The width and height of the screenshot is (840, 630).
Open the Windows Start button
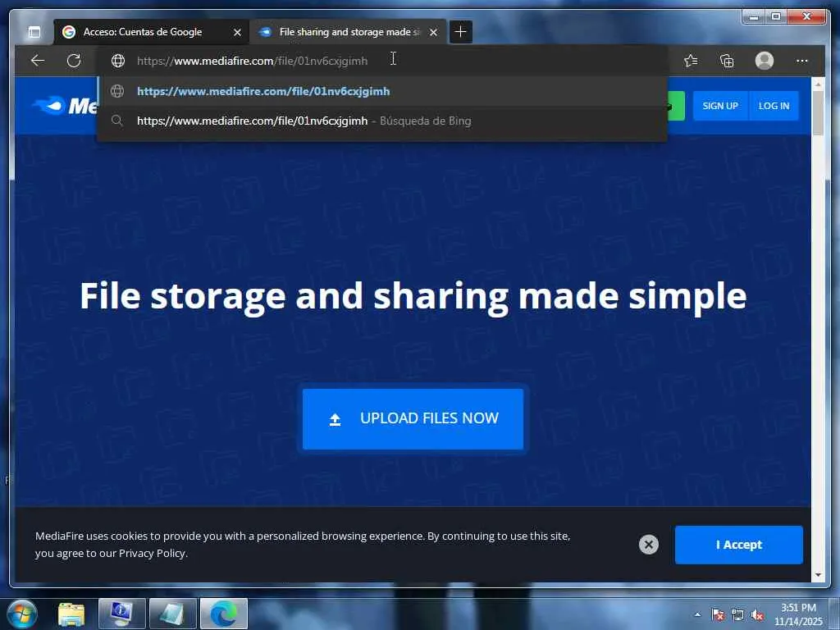[22, 614]
